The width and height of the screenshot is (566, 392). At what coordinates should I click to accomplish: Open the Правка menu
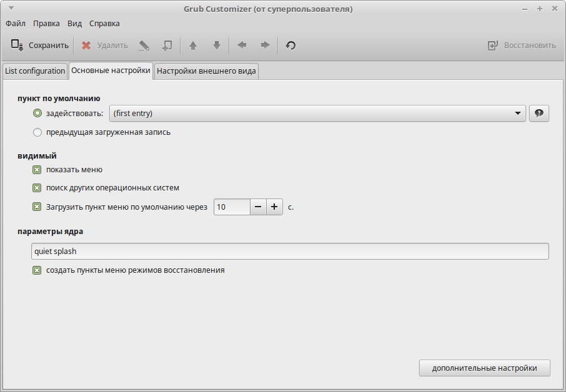coord(46,24)
